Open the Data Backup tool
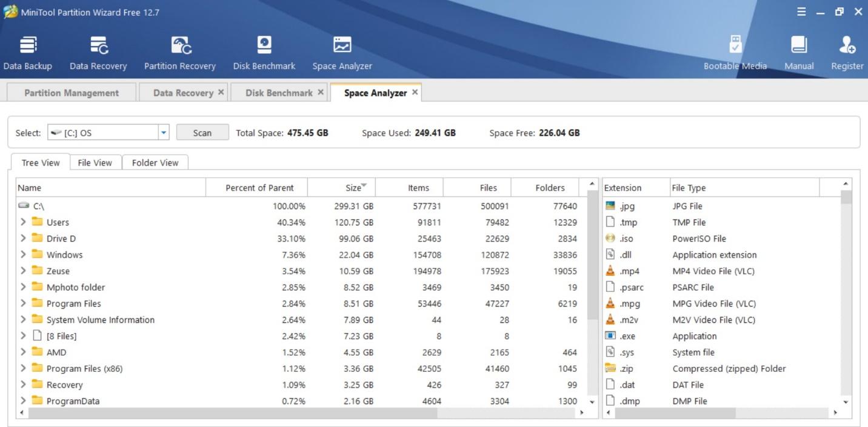 pyautogui.click(x=28, y=53)
